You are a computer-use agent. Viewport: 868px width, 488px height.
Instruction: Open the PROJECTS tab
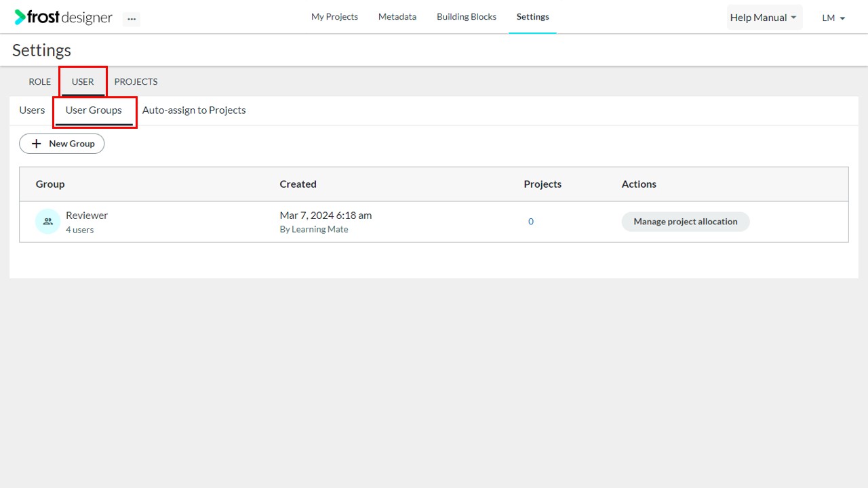pyautogui.click(x=136, y=81)
